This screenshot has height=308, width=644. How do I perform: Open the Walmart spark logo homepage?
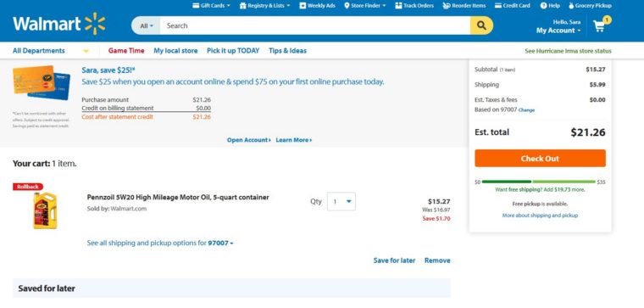(59, 25)
